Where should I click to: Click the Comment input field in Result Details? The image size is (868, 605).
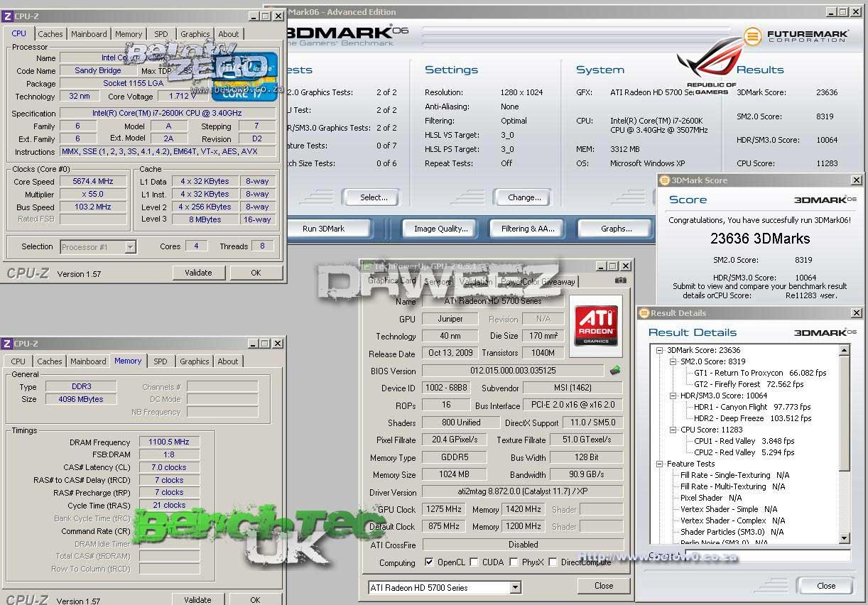(x=767, y=556)
